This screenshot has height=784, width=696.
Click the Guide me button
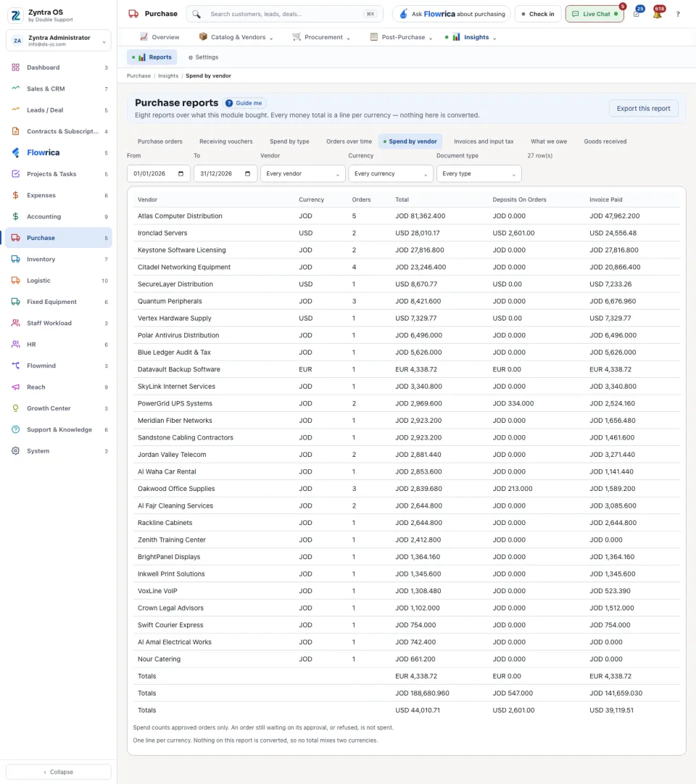(244, 103)
